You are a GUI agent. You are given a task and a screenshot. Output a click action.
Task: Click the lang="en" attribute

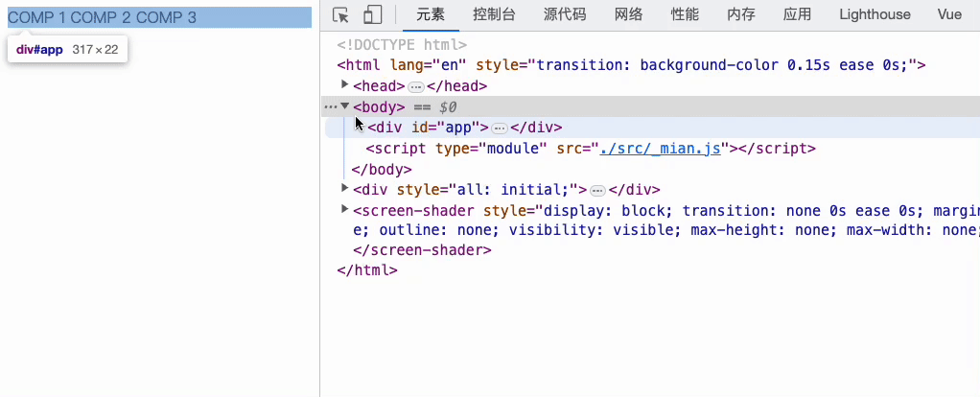428,65
